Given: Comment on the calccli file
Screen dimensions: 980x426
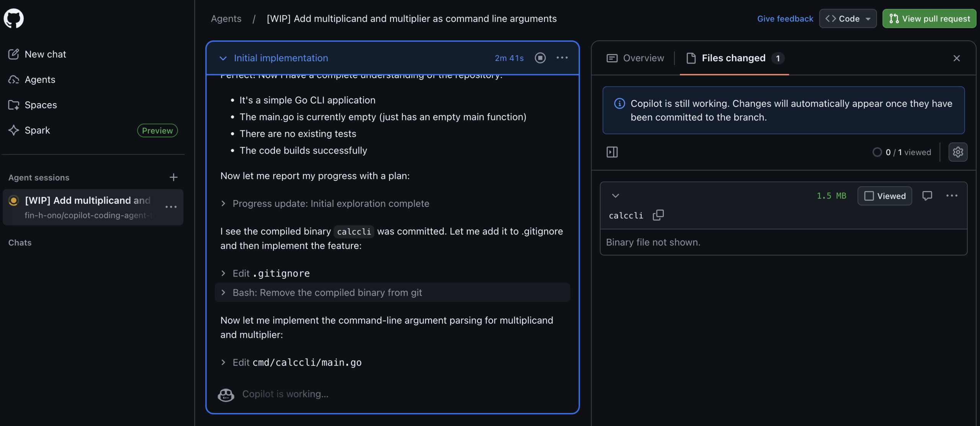Looking at the screenshot, I should coord(927,196).
